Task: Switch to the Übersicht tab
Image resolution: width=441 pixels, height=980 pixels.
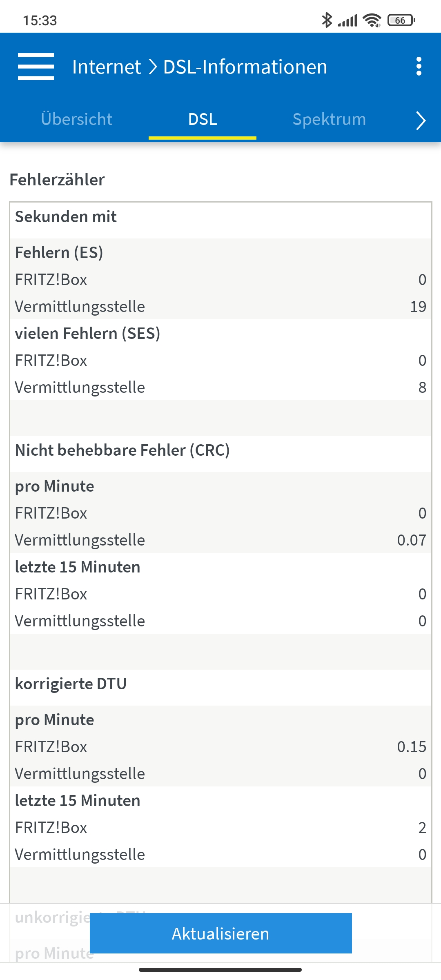Action: [76, 119]
